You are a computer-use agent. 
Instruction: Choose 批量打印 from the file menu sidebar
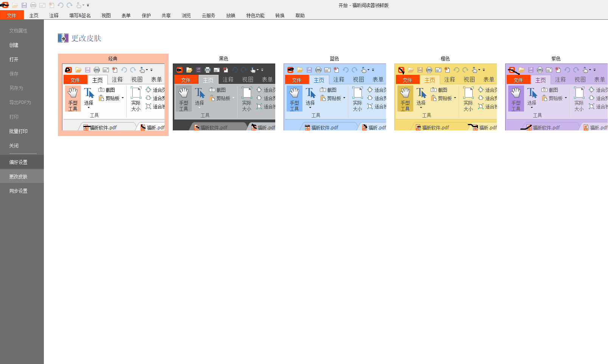[x=19, y=131]
